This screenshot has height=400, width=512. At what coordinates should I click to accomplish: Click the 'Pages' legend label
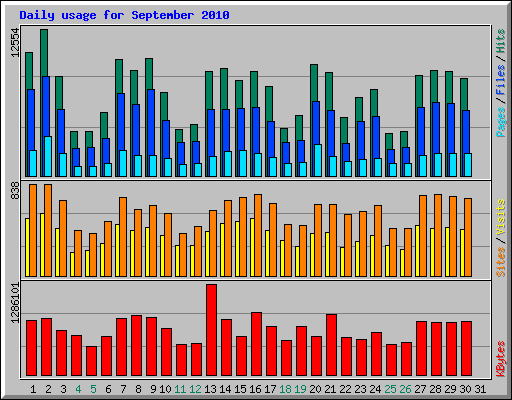pyautogui.click(x=501, y=122)
